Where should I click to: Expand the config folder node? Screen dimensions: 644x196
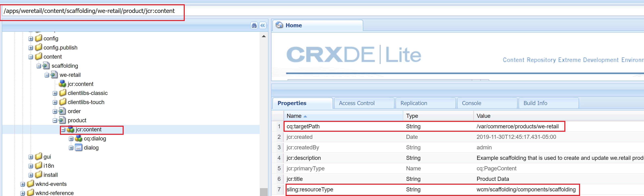click(x=31, y=39)
